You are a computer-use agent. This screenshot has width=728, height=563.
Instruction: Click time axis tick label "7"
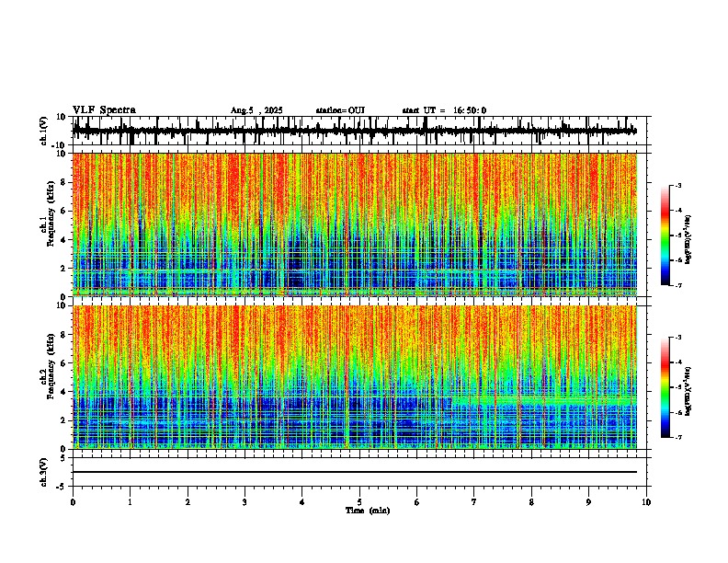[x=474, y=502]
